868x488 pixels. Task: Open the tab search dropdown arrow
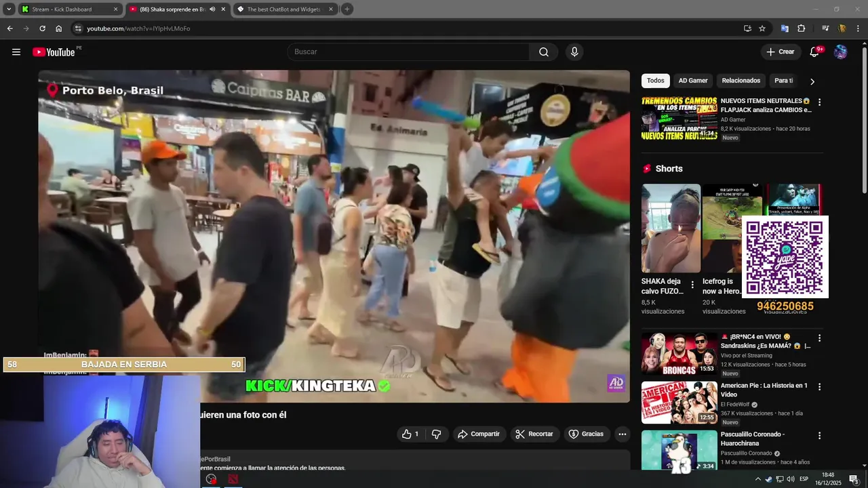coord(9,9)
